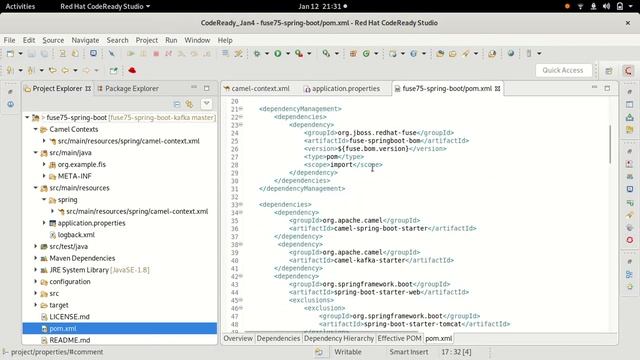Collapse the fuse75-spring-boot project node
Viewport: 640px width, 360px height.
coord(27,118)
